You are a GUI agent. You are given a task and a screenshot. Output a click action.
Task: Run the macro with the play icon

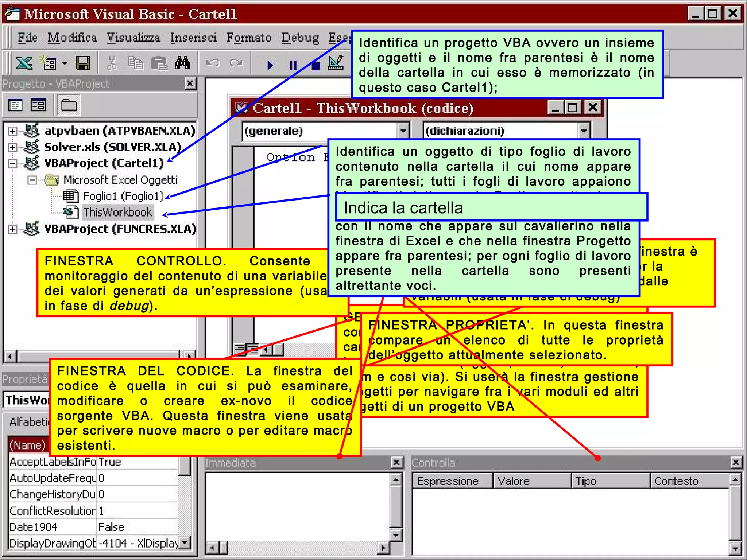[x=270, y=66]
